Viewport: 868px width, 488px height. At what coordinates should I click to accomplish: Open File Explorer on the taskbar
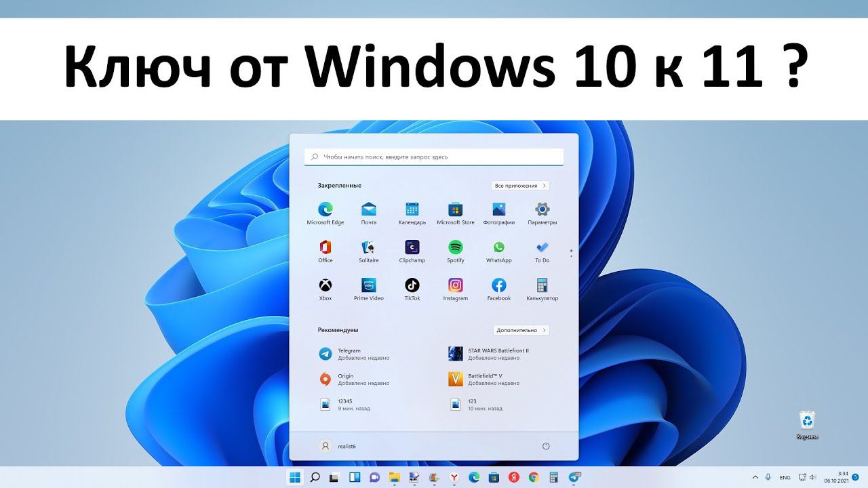point(394,477)
